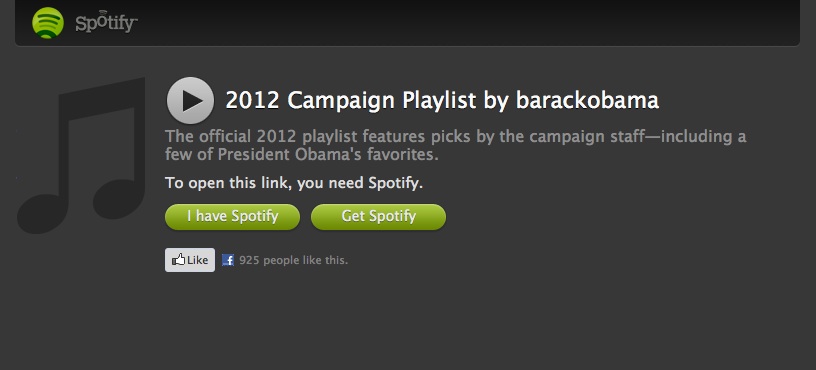Screen dimensions: 816x370
Task: Click the large music note graphic
Action: 81,155
